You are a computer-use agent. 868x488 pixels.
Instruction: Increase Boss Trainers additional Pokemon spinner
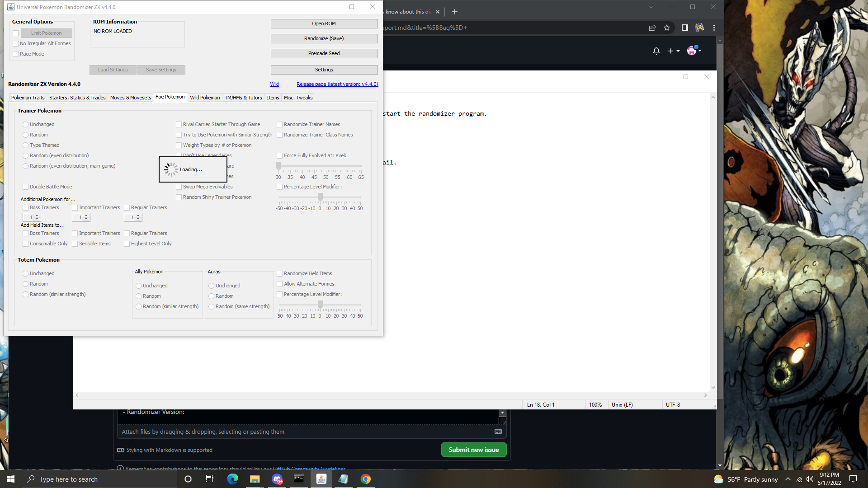pos(37,216)
